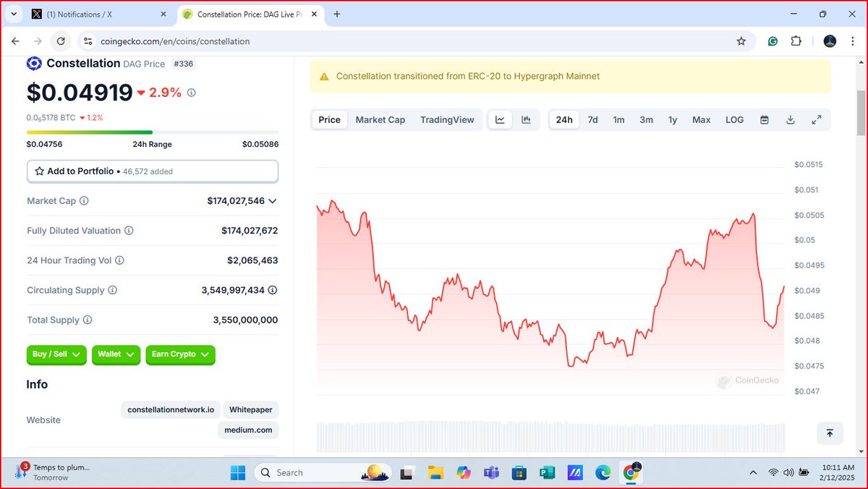Open the Earn Crypto dropdown
Image resolution: width=868 pixels, height=489 pixels.
(x=180, y=354)
